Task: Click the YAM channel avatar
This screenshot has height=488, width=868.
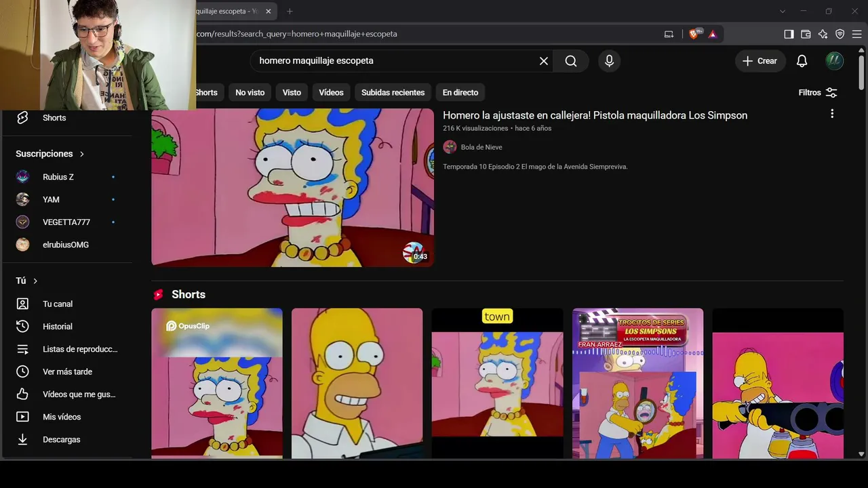Action: [x=23, y=199]
